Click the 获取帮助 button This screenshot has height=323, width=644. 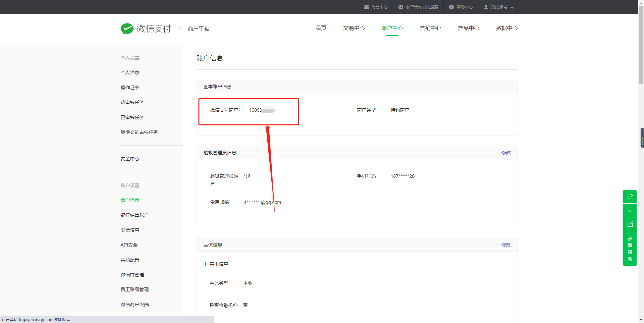click(x=630, y=249)
